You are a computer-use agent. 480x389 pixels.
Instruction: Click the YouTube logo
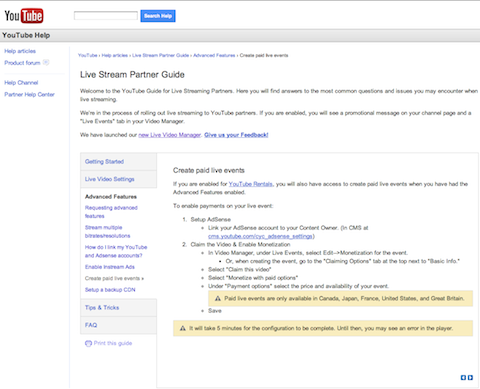[24, 16]
